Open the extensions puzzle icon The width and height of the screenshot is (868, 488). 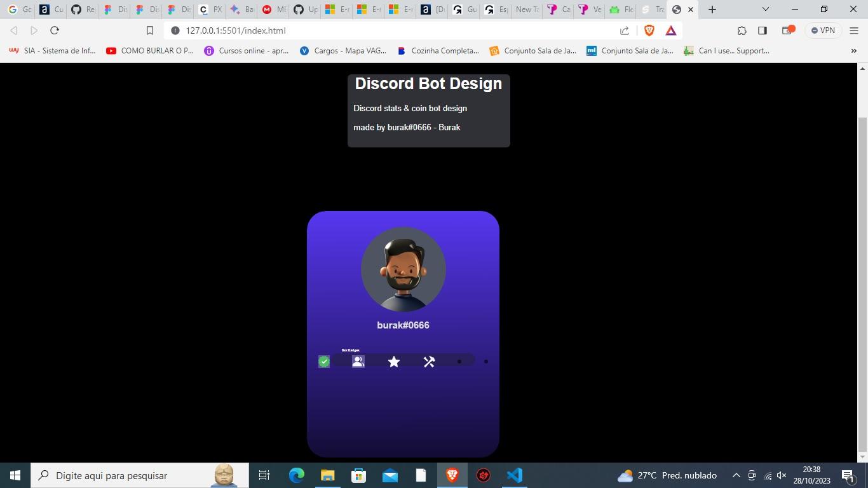pos(742,30)
